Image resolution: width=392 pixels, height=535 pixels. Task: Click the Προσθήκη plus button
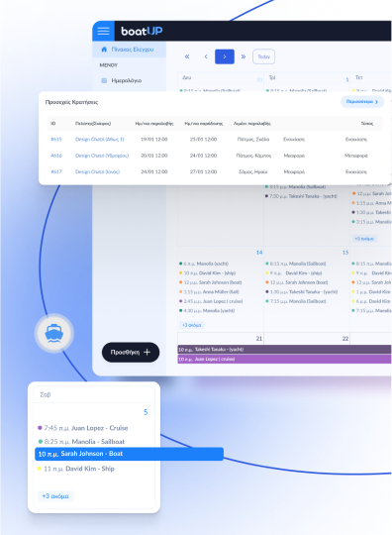pos(131,352)
